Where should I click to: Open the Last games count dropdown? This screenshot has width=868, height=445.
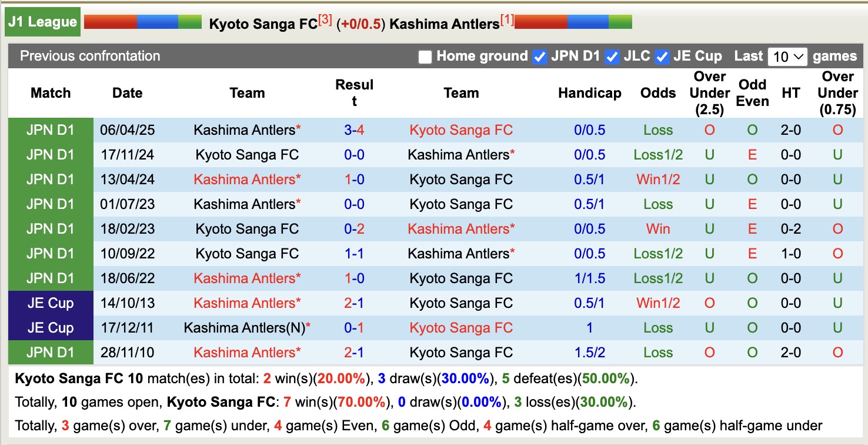[787, 56]
